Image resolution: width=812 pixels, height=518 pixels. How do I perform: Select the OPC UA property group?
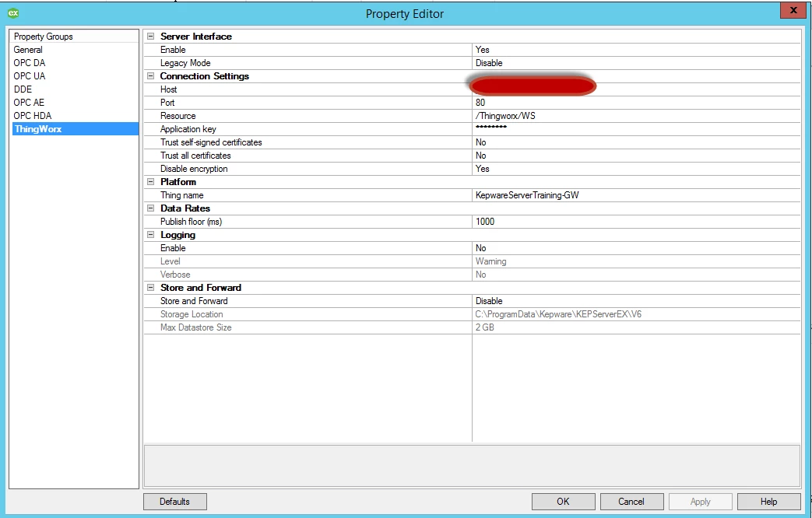click(75, 76)
